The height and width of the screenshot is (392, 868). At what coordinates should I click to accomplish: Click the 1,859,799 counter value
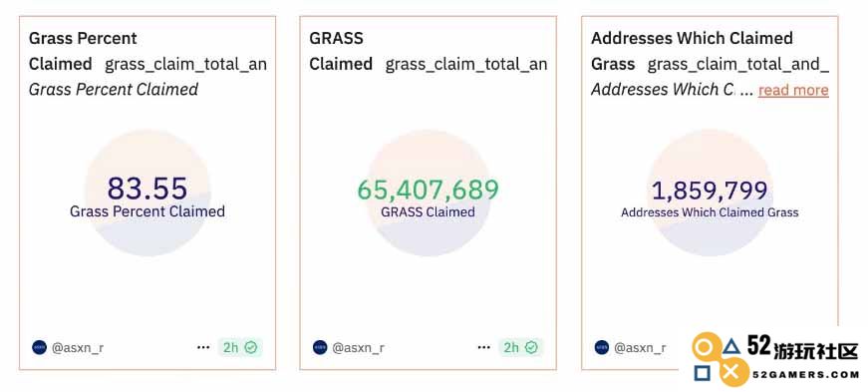point(710,191)
